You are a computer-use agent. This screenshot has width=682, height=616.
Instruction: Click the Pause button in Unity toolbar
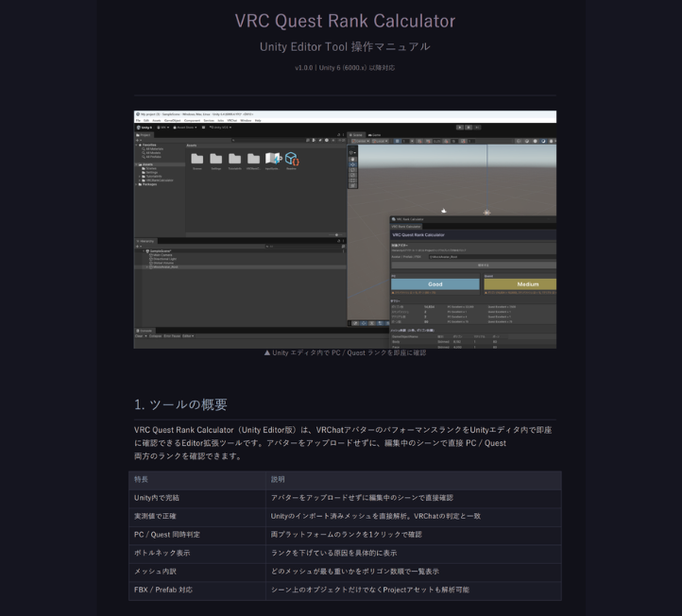pos(469,128)
